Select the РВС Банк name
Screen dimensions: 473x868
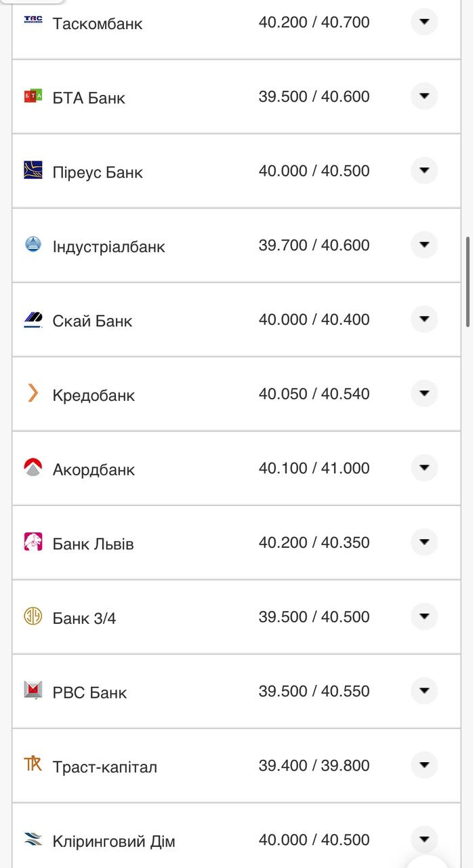click(x=89, y=692)
